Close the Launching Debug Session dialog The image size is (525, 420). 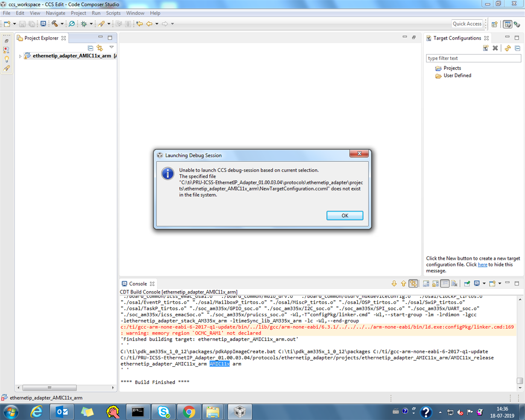coord(359,154)
